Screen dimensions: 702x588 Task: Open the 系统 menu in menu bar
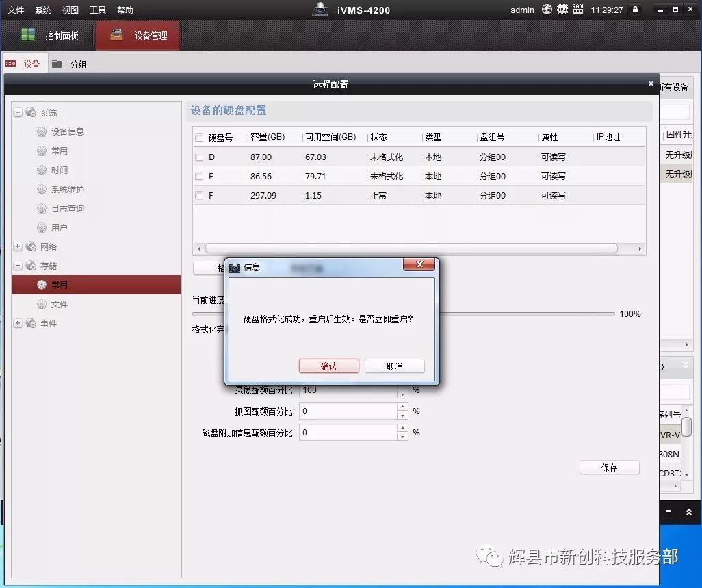[43, 10]
